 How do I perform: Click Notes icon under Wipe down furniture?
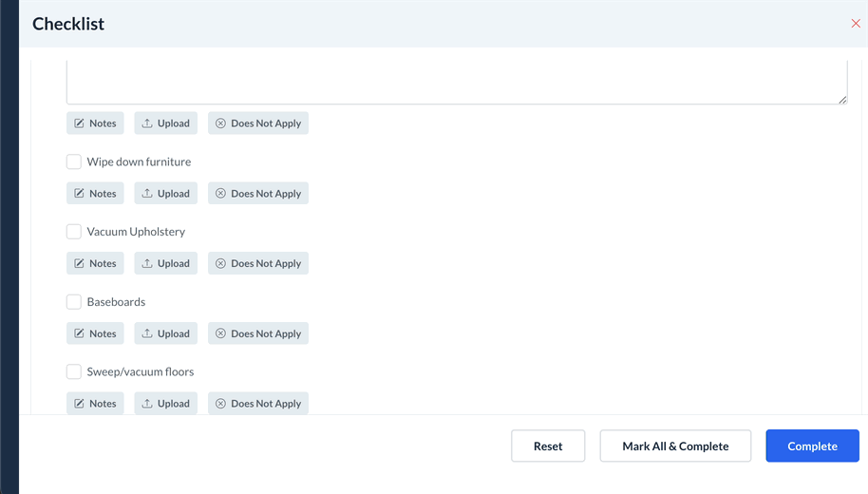80,194
